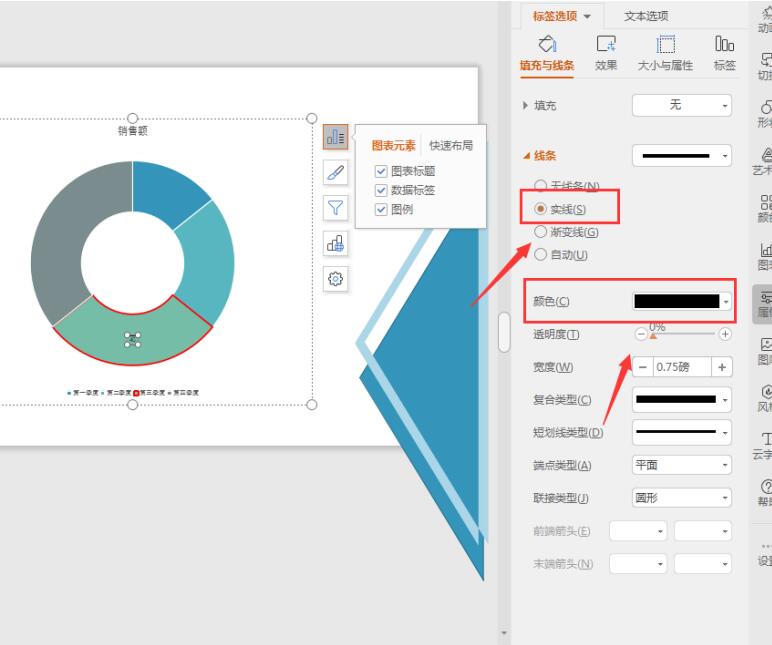This screenshot has width=772, height=645.
Task: Increase transparency with the plus circle
Action: click(x=725, y=334)
